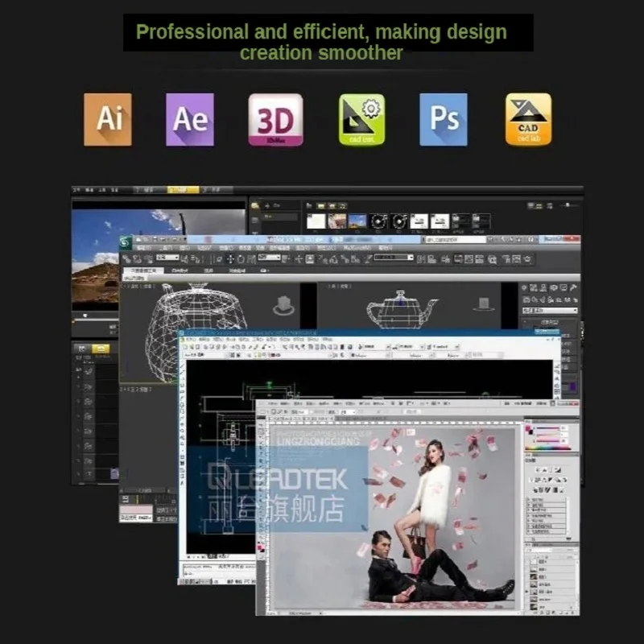
Task: Click the purple After Effects Ae icon
Action: 190,119
